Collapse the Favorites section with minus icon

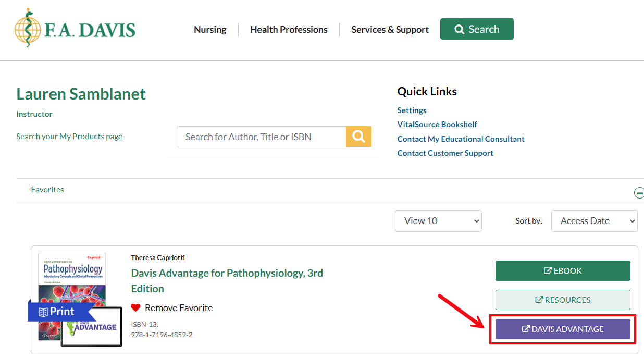click(x=639, y=193)
